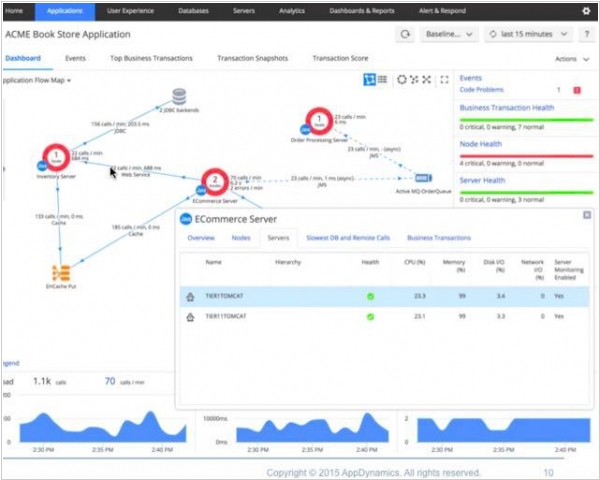This screenshot has height=480, width=600.
Task: Open the Baseline dropdown
Action: [x=451, y=34]
